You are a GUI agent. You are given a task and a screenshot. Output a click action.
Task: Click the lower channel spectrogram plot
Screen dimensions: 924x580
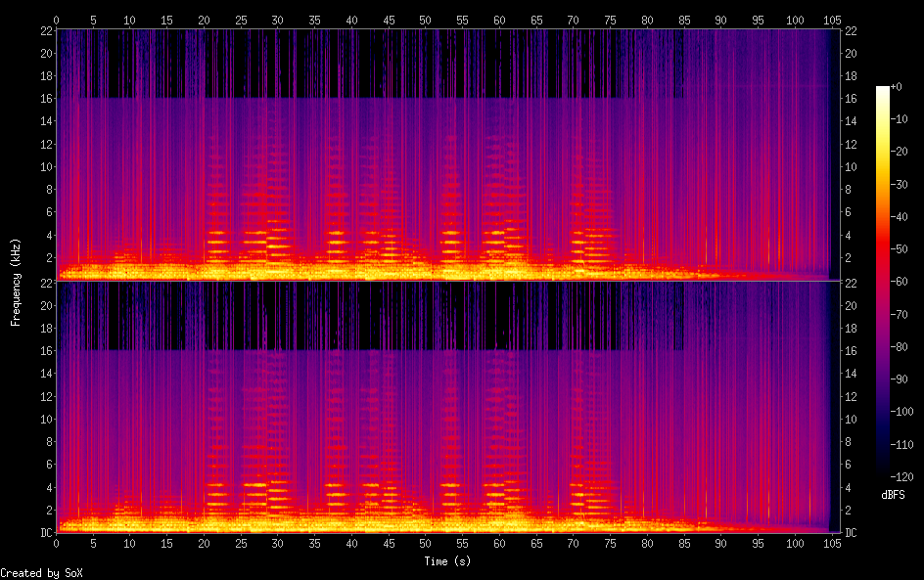[448, 407]
